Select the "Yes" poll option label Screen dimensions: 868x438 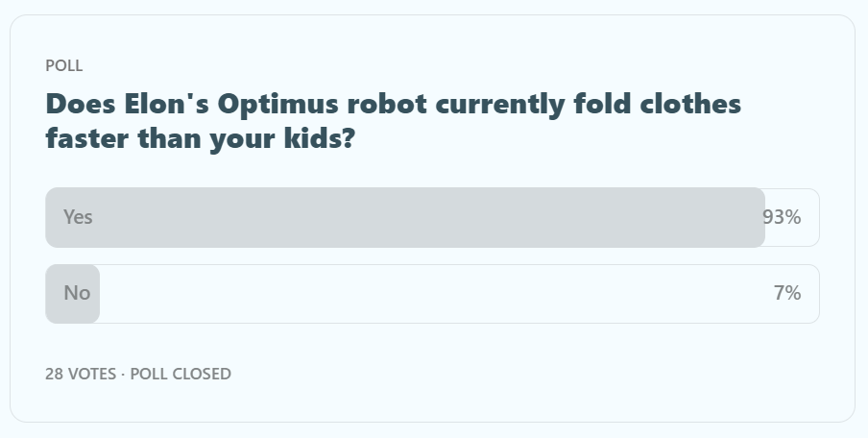(78, 217)
